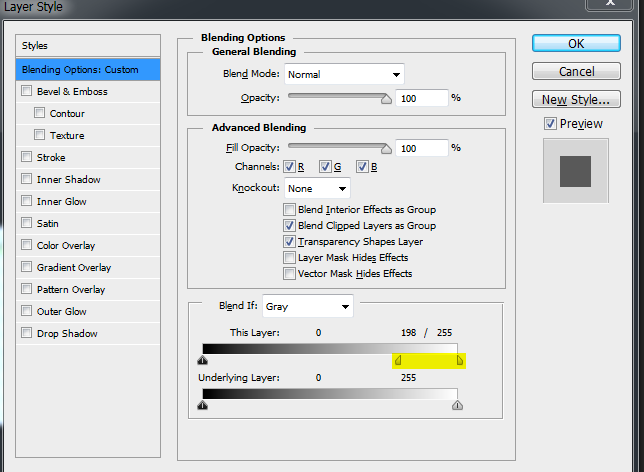Viewport: 644px width, 472px height.
Task: Click the Fill Opacity value field
Action: [x=421, y=148]
